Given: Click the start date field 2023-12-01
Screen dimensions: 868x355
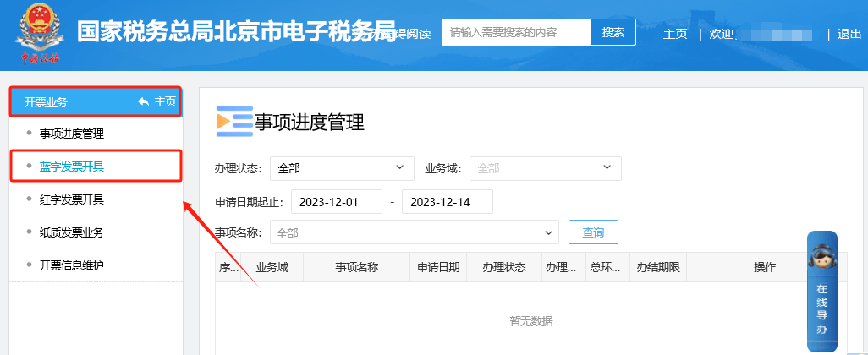Looking at the screenshot, I should click(x=337, y=202).
